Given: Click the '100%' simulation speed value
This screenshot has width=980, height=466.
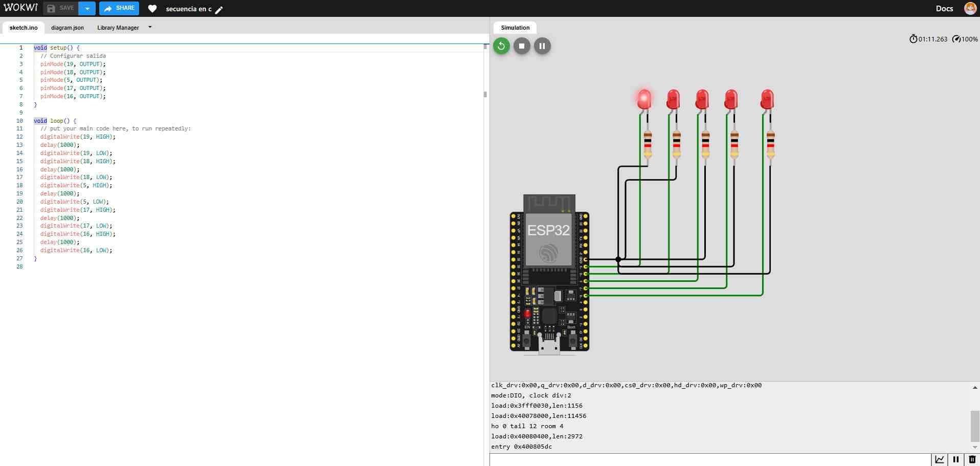Looking at the screenshot, I should point(970,39).
